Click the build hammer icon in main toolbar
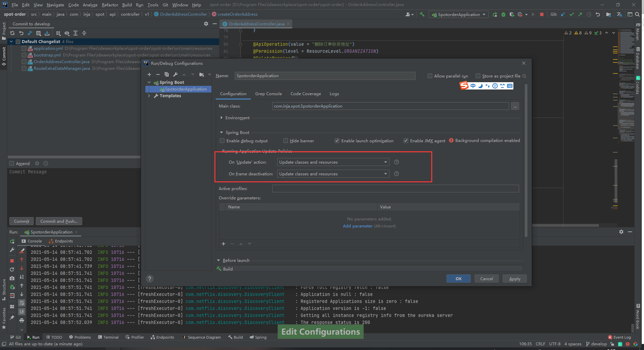The image size is (644, 350). [422, 14]
